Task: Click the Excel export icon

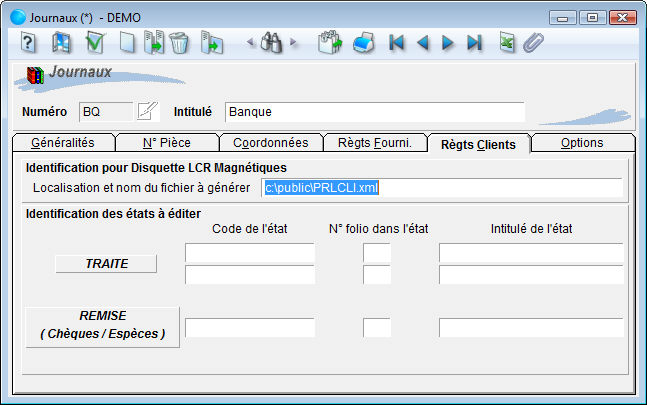Action: 508,42
